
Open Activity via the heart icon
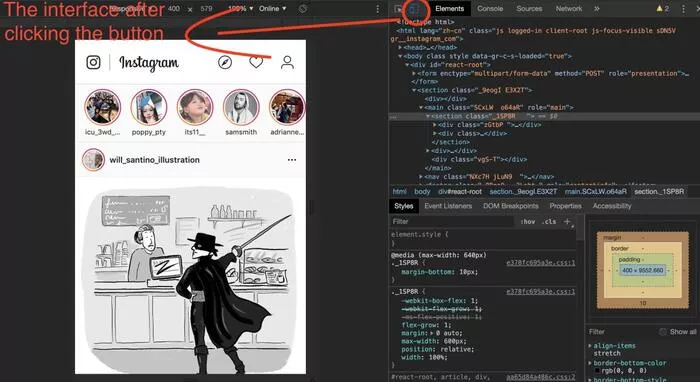[256, 62]
